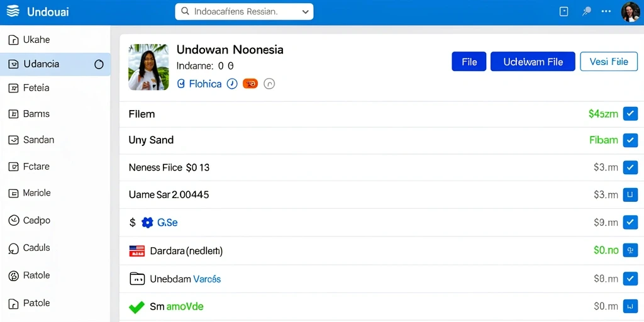Click the magnifier icon in search box
The width and height of the screenshot is (644, 322).
coord(185,11)
